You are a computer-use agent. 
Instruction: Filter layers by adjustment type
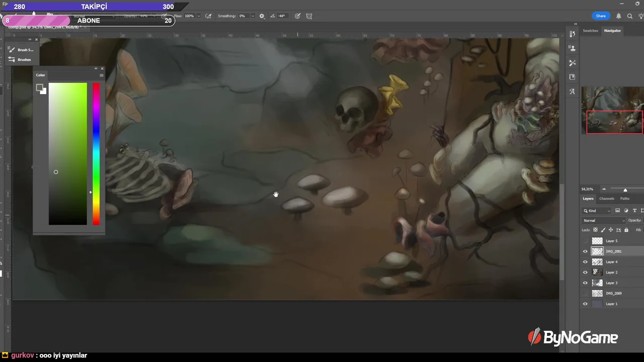pyautogui.click(x=626, y=211)
